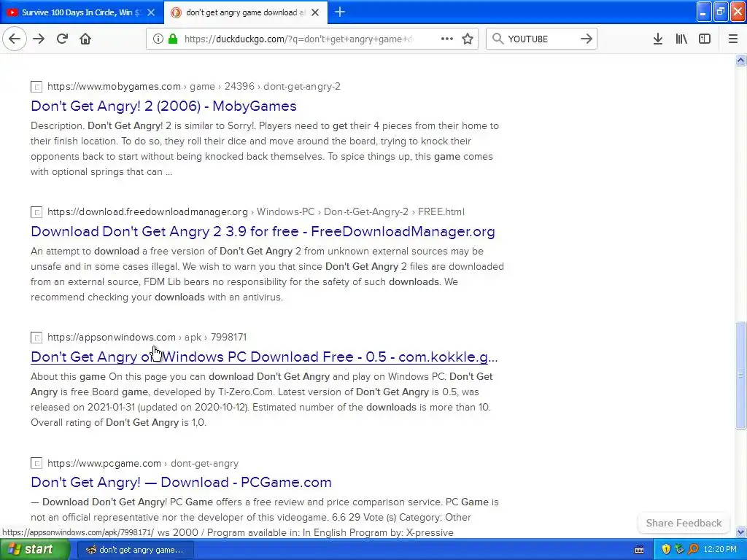
Task: Toggle the sidebar view
Action: point(705,39)
